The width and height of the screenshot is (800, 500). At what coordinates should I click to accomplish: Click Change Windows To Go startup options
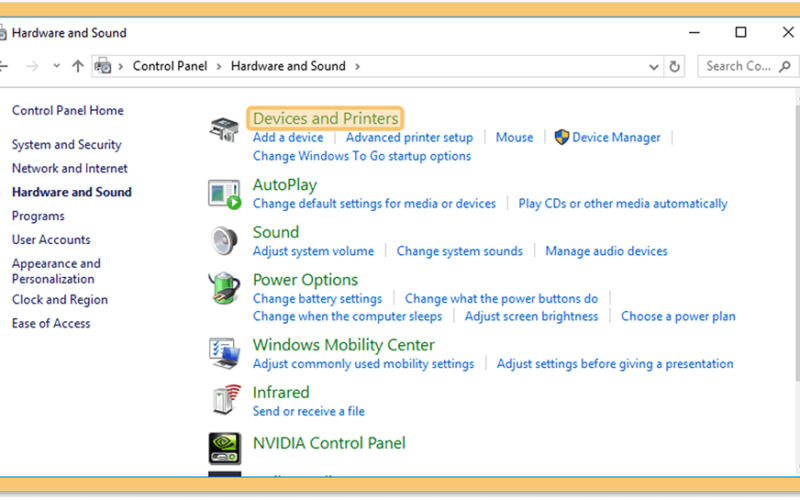pyautogui.click(x=362, y=156)
